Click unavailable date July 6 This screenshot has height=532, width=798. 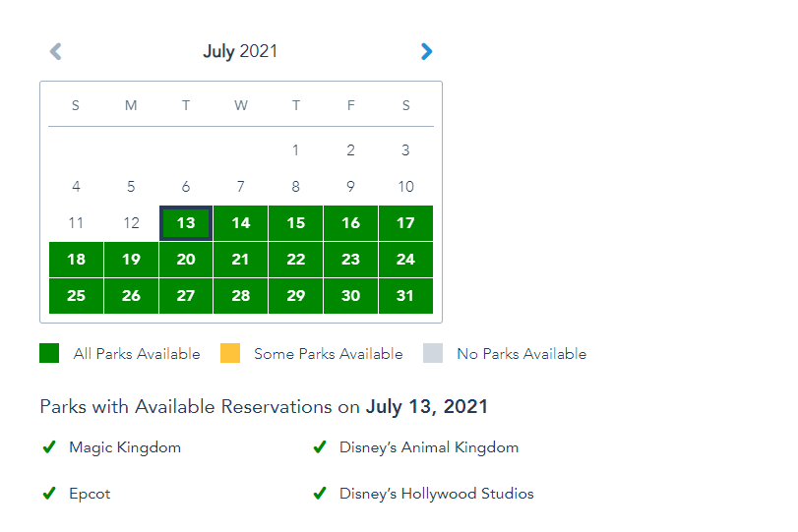pyautogui.click(x=186, y=187)
